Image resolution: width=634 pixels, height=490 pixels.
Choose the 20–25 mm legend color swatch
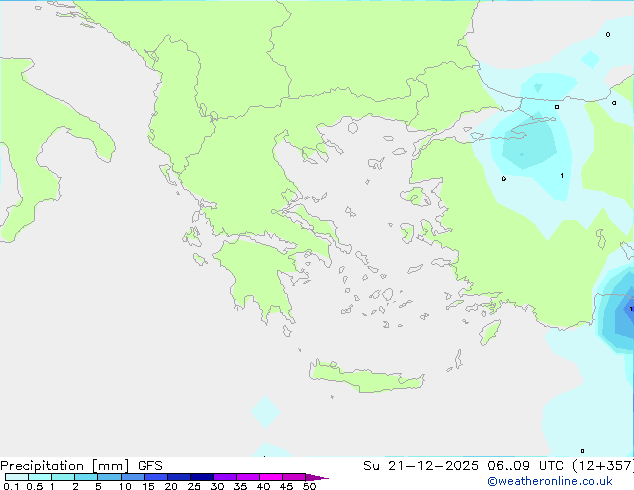click(x=179, y=477)
